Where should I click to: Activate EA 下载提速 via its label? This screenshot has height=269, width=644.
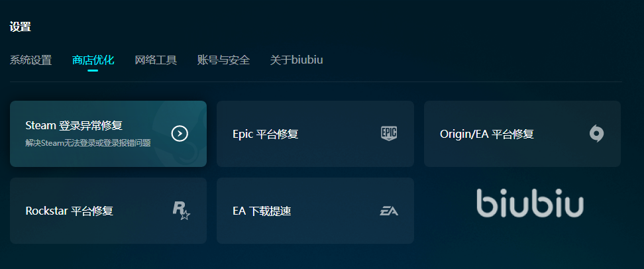point(262,211)
